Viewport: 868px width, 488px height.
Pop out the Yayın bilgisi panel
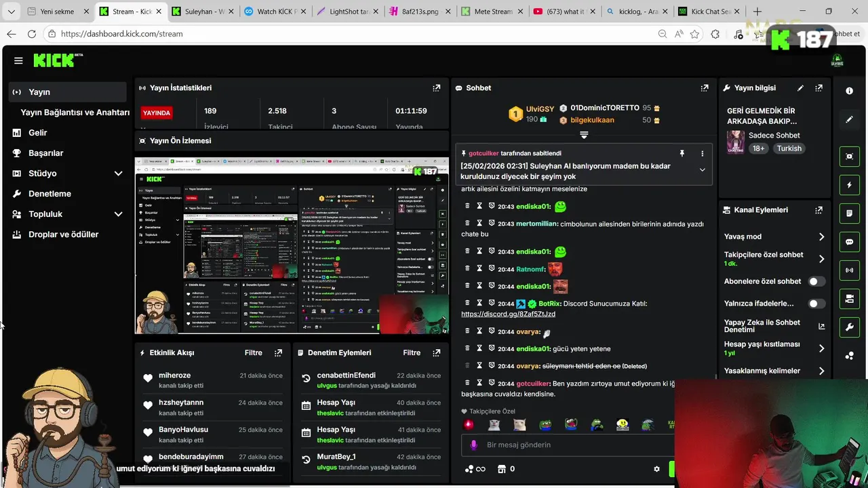(x=819, y=88)
